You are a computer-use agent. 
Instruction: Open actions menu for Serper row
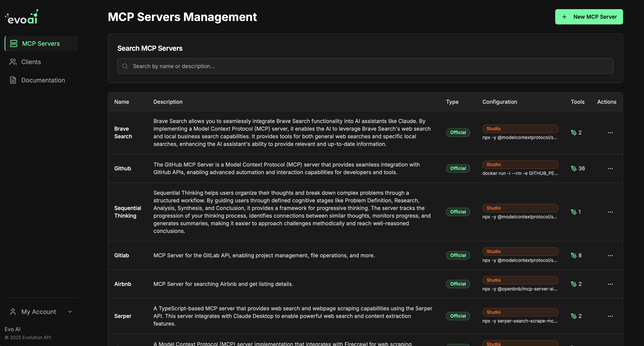610,316
